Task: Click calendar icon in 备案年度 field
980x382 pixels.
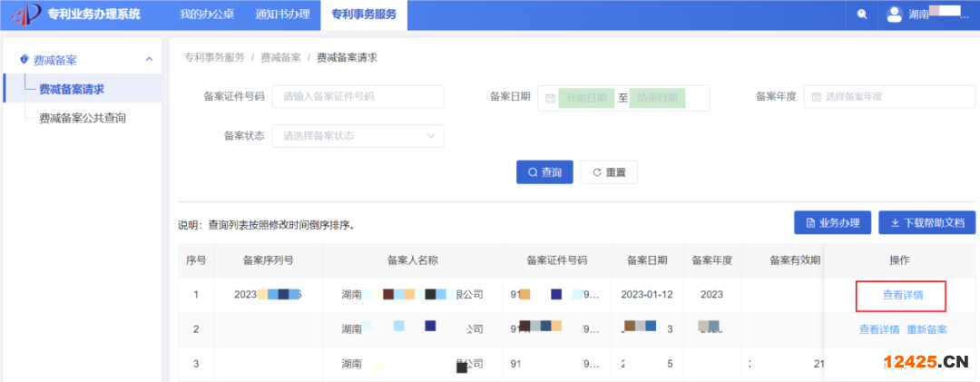Action: (816, 97)
